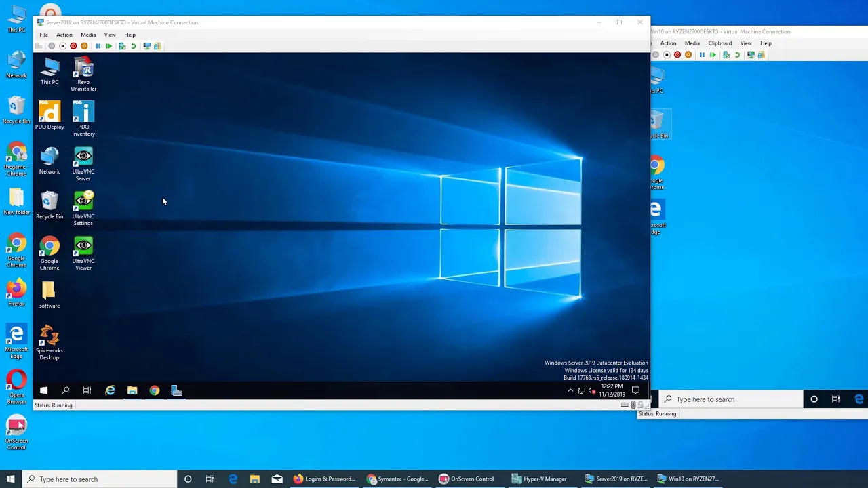Image resolution: width=868 pixels, height=488 pixels.
Task: Switch to OnScreen Control taskbar item
Action: point(468,479)
